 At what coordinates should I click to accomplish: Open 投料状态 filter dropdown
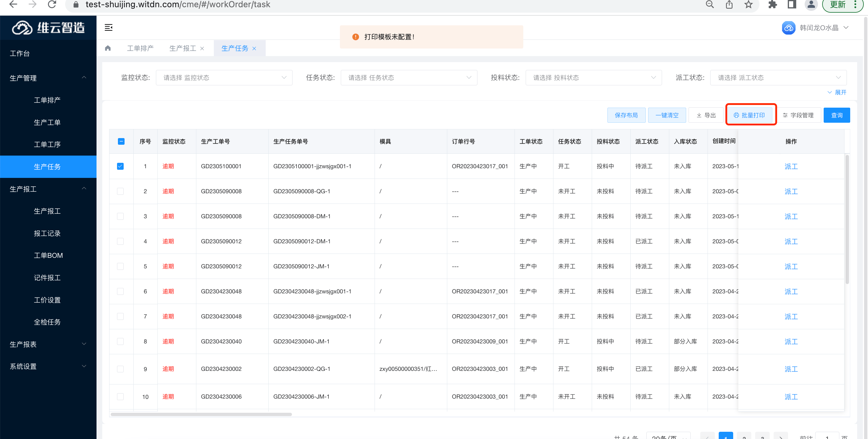pyautogui.click(x=593, y=77)
